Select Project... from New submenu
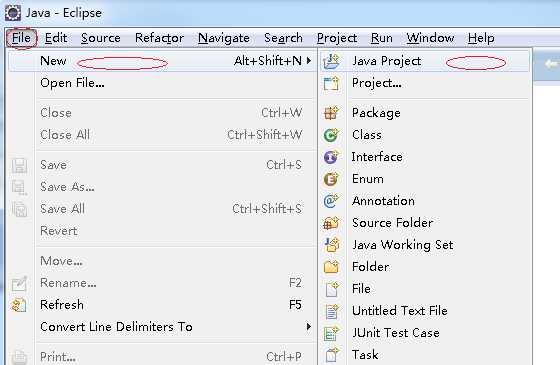The image size is (560, 365). pyautogui.click(x=376, y=83)
